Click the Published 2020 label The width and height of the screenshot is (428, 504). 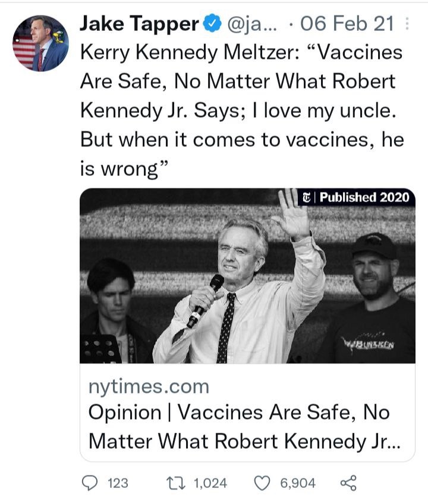pos(364,197)
